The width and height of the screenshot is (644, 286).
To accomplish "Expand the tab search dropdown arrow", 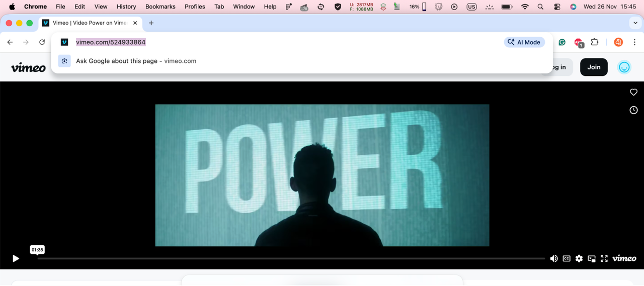I will (635, 23).
